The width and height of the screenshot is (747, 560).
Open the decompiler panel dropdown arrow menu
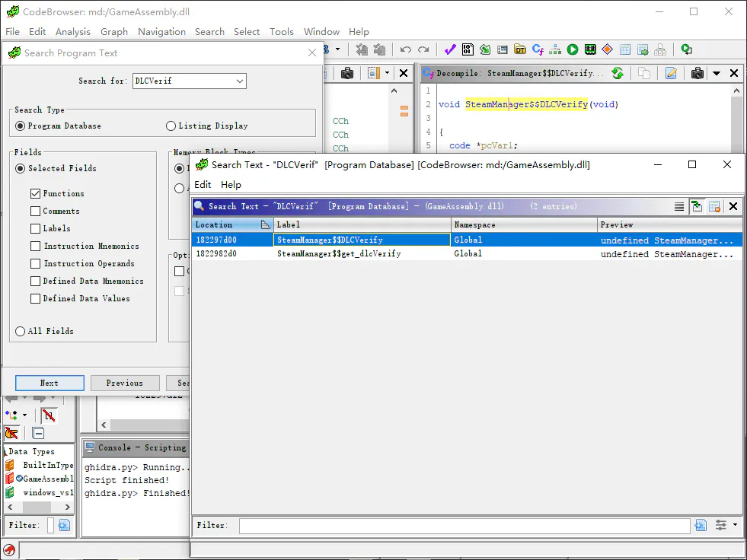716,73
